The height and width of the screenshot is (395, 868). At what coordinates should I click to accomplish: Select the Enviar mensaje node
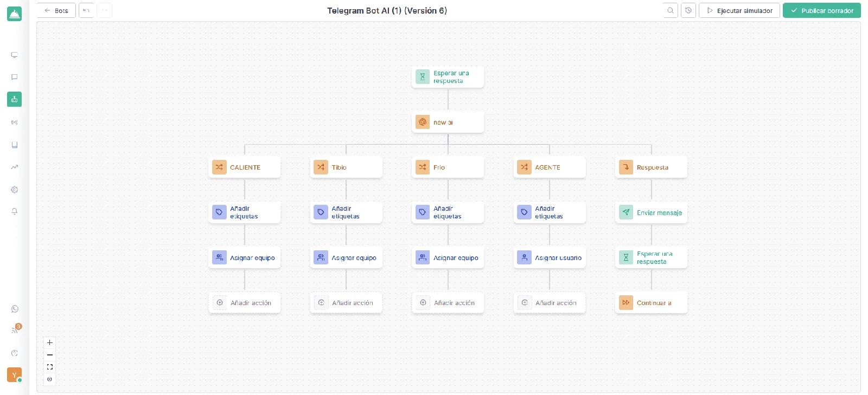(652, 212)
